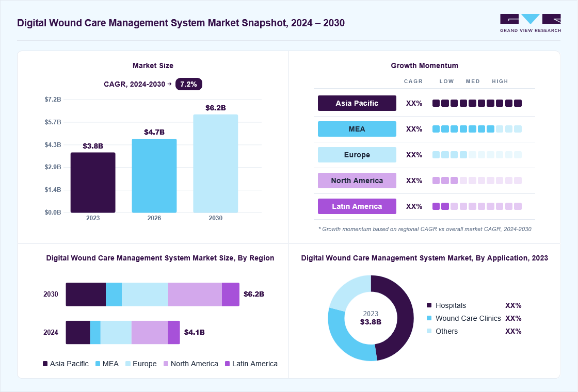Click the MED column header
The image size is (578, 392).
[x=473, y=81]
